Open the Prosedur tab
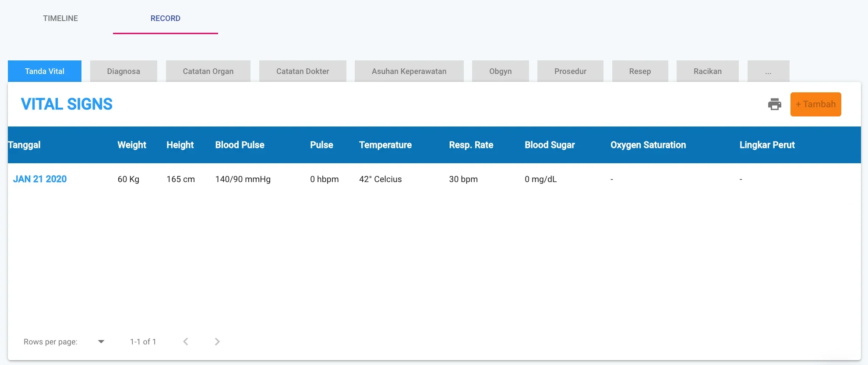Image resolution: width=868 pixels, height=365 pixels. pos(570,71)
